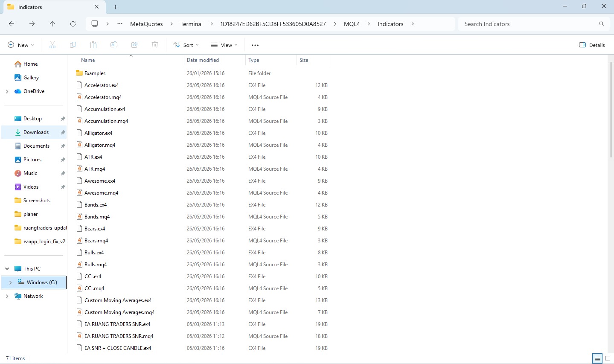Go up one folder level
614x364 pixels.
click(52, 24)
